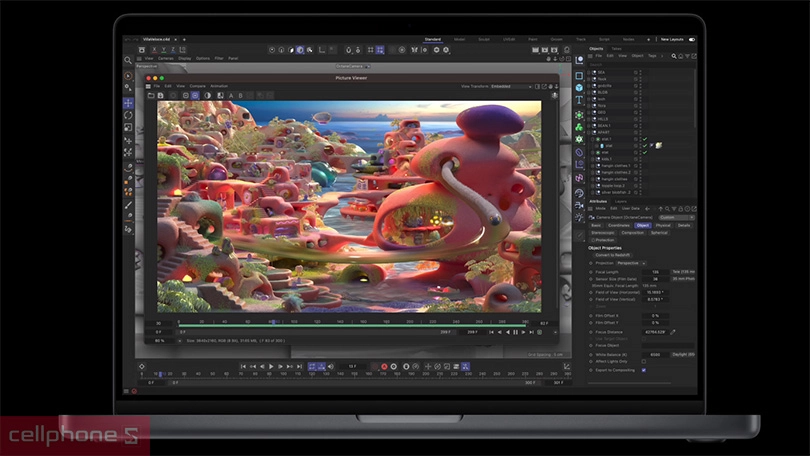The width and height of the screenshot is (810, 456).
Task: Select the Rotate tool in left toolbar
Action: pos(128,115)
